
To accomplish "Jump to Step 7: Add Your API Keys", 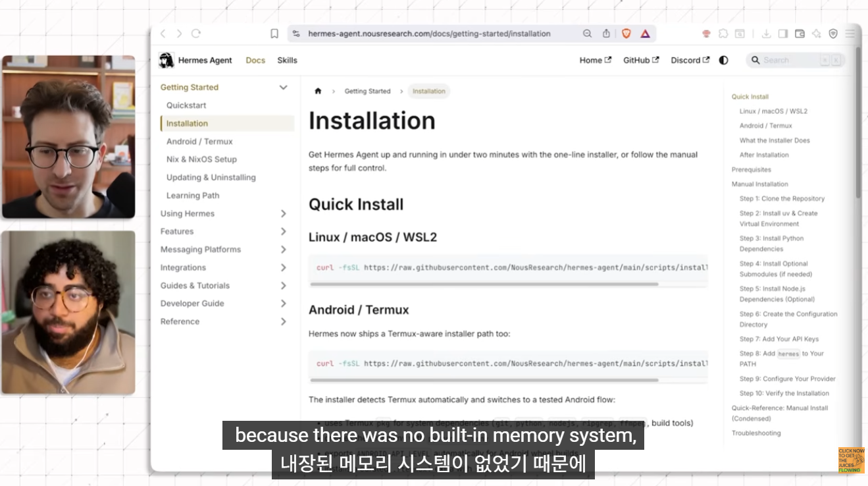I will 779,339.
